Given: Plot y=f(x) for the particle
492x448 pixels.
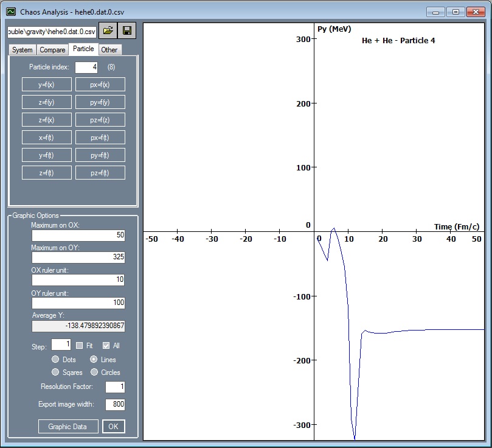Looking at the screenshot, I should click(47, 84).
